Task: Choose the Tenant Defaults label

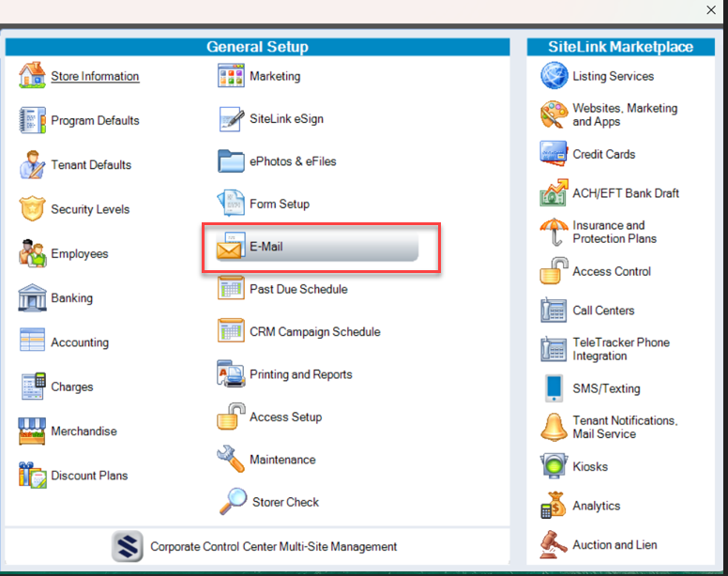Action: pyautogui.click(x=91, y=165)
